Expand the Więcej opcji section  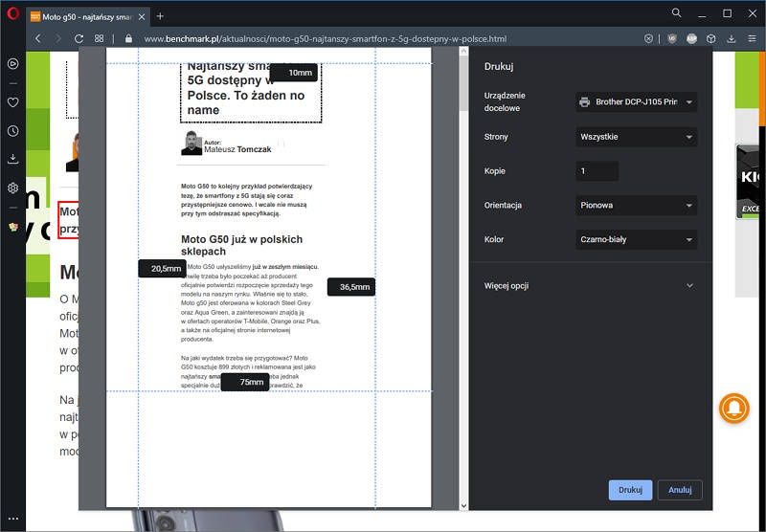(x=589, y=285)
